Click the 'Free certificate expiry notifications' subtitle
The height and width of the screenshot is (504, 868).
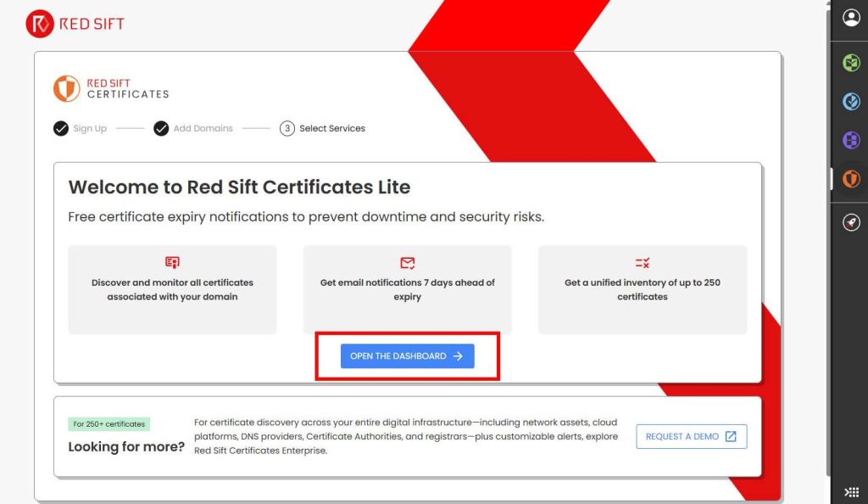click(306, 216)
